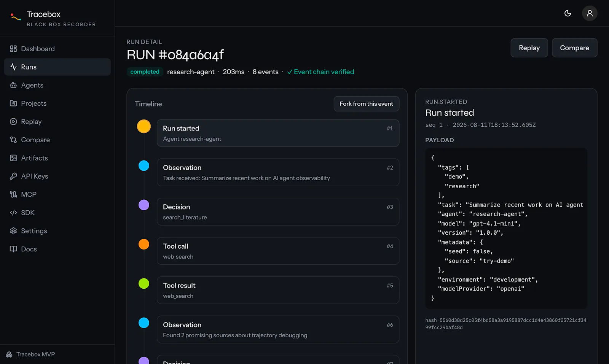Image resolution: width=609 pixels, height=364 pixels.
Task: Click the Agents robot icon
Action: [13, 85]
